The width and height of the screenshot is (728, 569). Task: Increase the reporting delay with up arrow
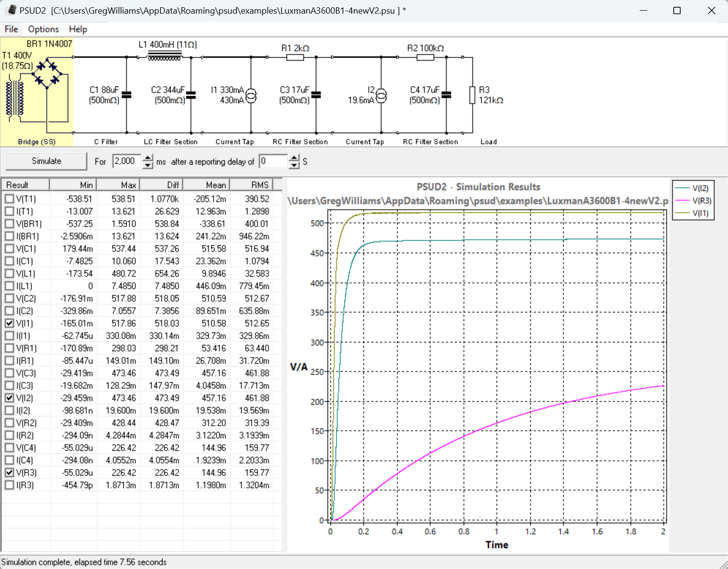point(294,158)
